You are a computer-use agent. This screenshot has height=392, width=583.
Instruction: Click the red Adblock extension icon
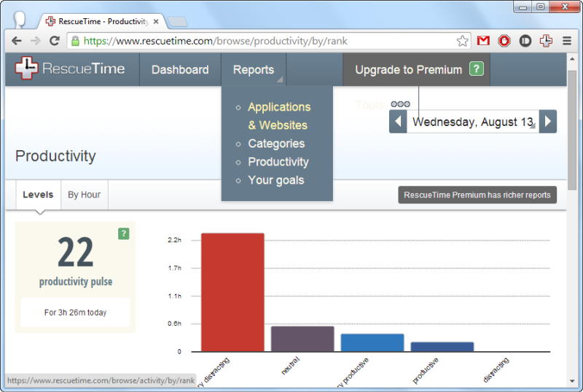coord(504,41)
